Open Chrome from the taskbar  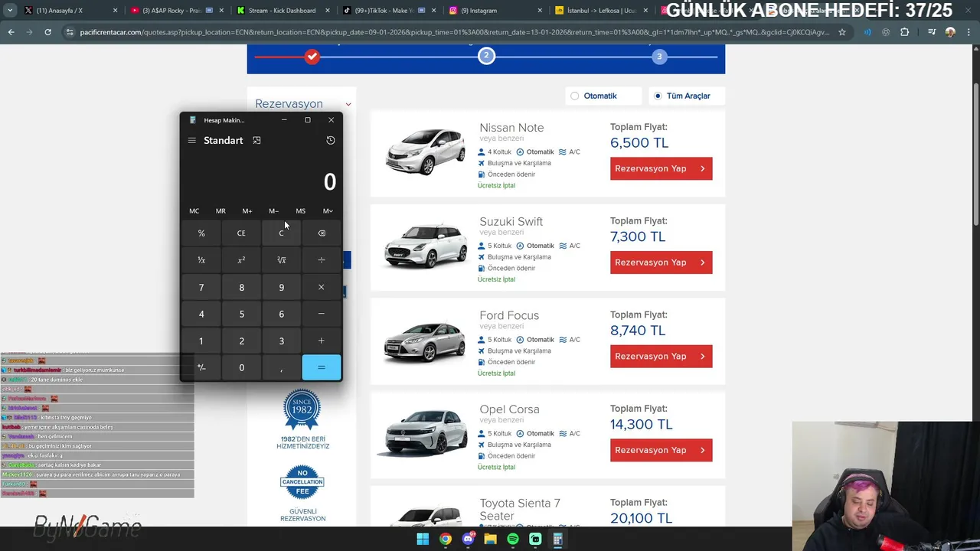(446, 539)
